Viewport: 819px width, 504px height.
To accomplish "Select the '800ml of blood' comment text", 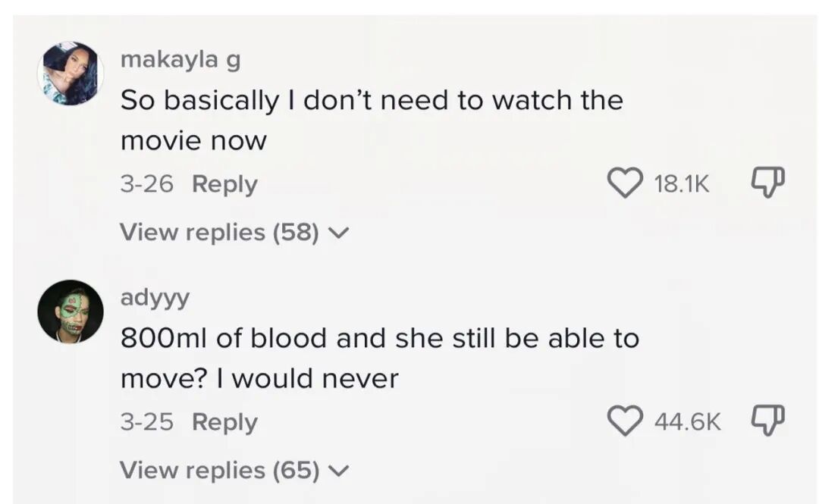I will click(380, 358).
